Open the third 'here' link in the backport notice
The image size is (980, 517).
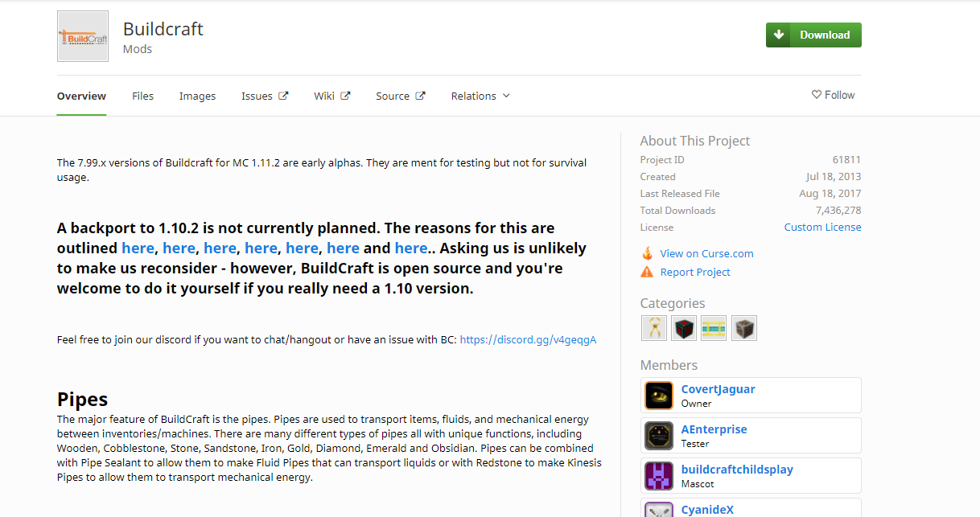220,248
